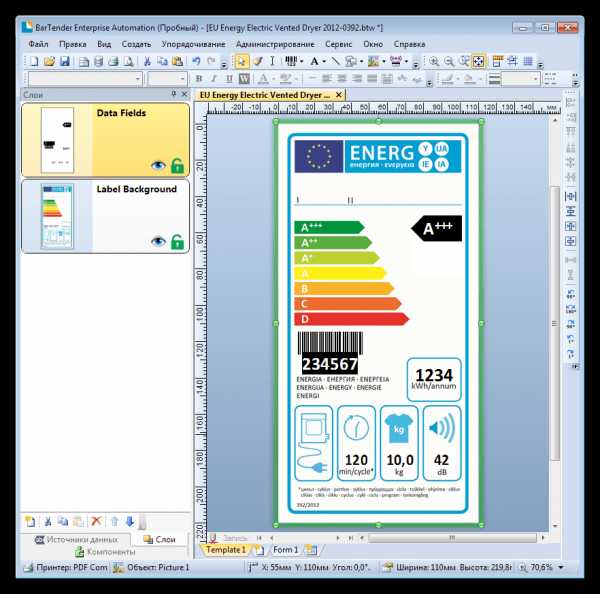Switch to Form 1 tab
The image size is (600, 594).
285,550
